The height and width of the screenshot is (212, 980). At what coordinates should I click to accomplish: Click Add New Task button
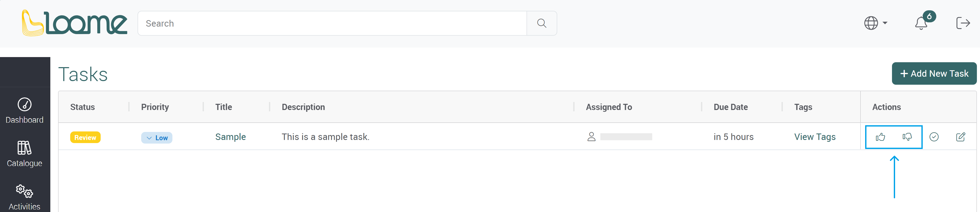(934, 73)
